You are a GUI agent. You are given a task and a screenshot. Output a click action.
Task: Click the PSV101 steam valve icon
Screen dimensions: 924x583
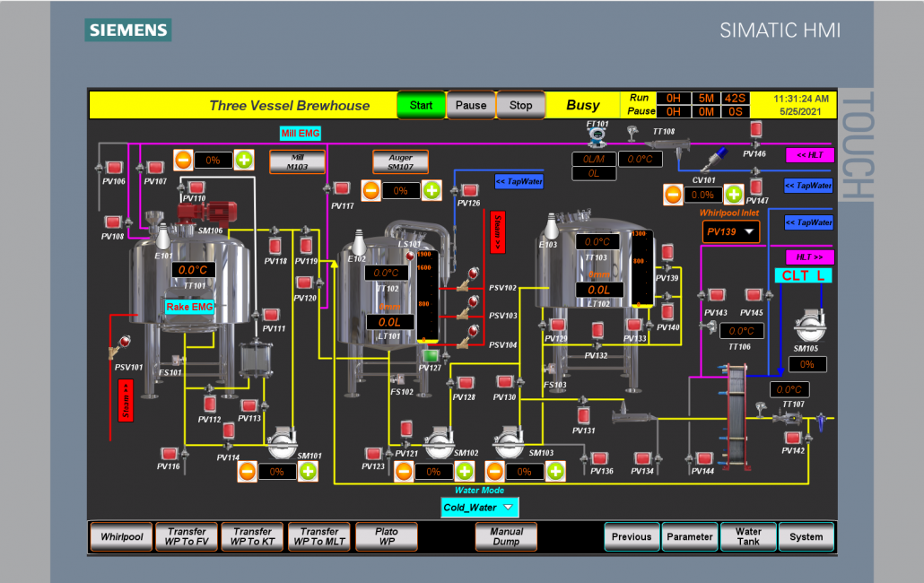point(118,347)
